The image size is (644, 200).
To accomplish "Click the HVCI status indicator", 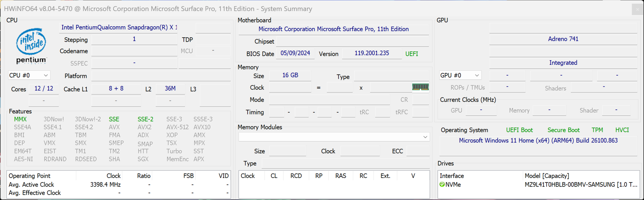I will tap(622, 130).
